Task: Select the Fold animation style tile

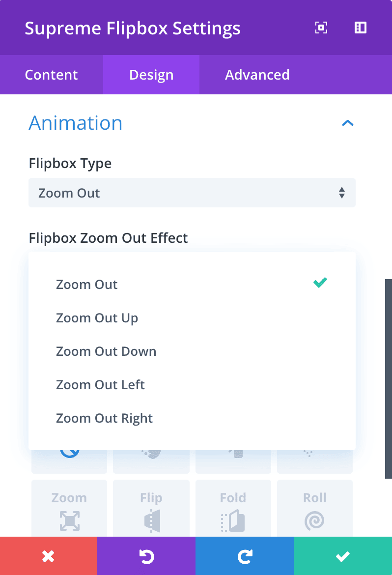Action: tap(233, 508)
